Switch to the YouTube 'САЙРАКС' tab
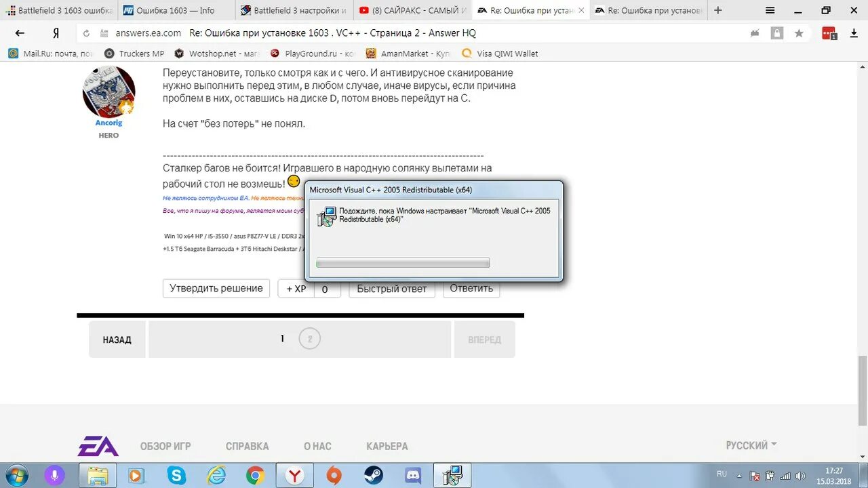Image resolution: width=868 pixels, height=488 pixels. click(x=412, y=10)
